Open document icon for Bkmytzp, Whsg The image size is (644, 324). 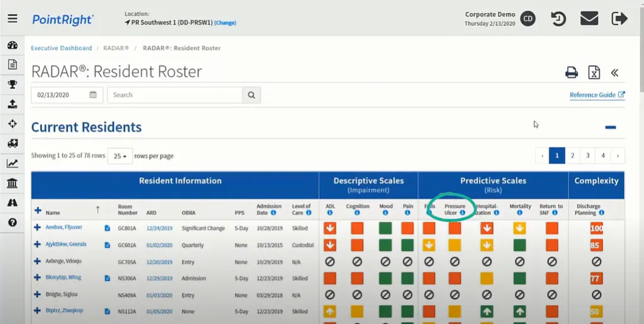coord(107,279)
